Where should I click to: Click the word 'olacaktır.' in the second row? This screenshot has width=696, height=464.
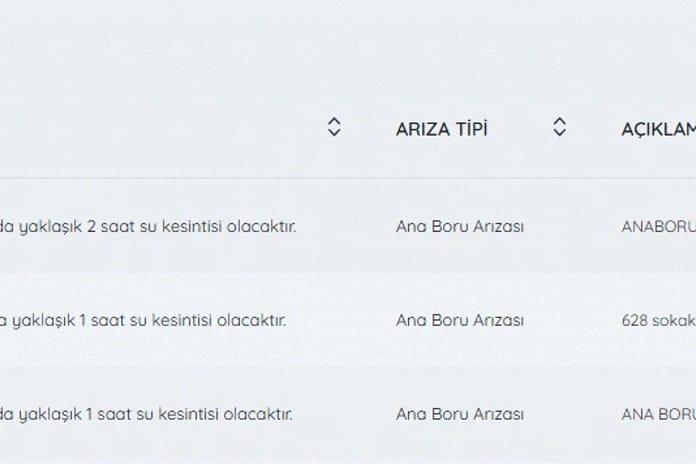(251, 320)
